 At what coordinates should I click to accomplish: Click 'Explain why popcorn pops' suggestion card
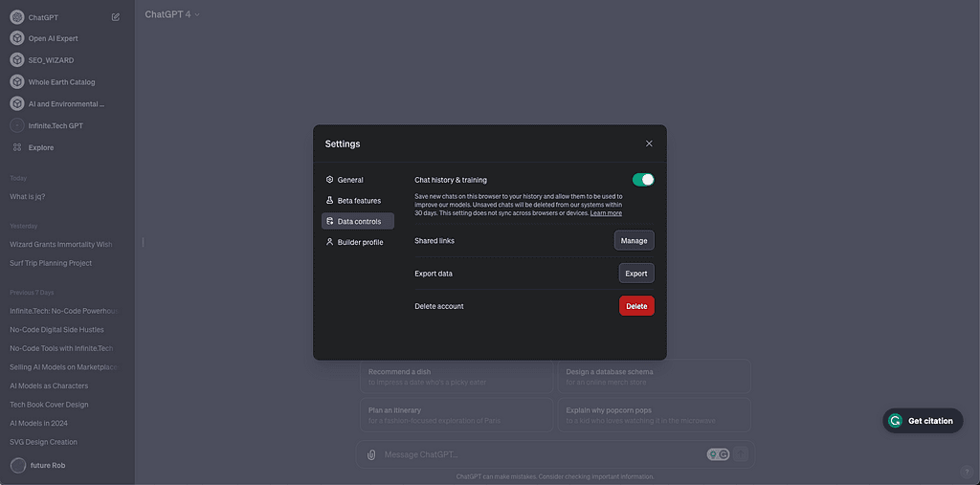pyautogui.click(x=655, y=415)
